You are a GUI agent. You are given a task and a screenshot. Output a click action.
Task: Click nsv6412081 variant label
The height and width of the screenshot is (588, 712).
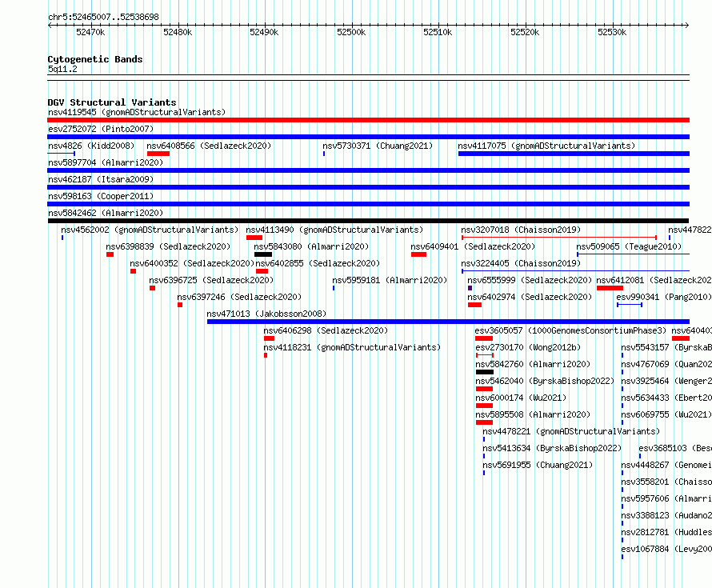(654, 280)
